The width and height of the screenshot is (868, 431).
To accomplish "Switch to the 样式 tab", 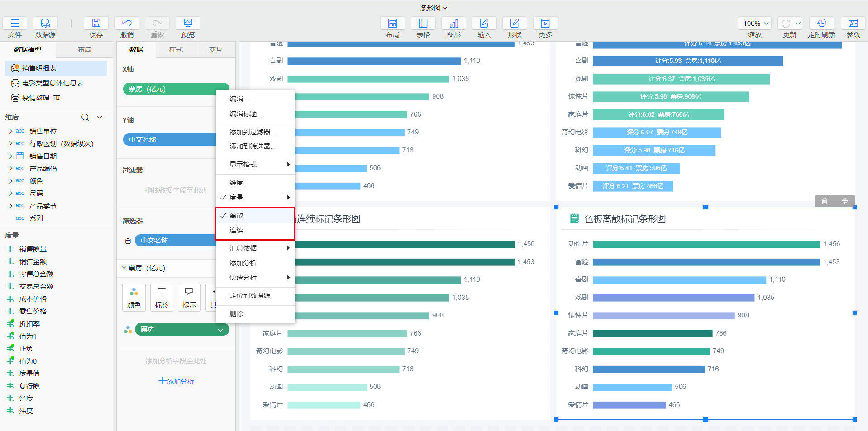I will coord(176,50).
